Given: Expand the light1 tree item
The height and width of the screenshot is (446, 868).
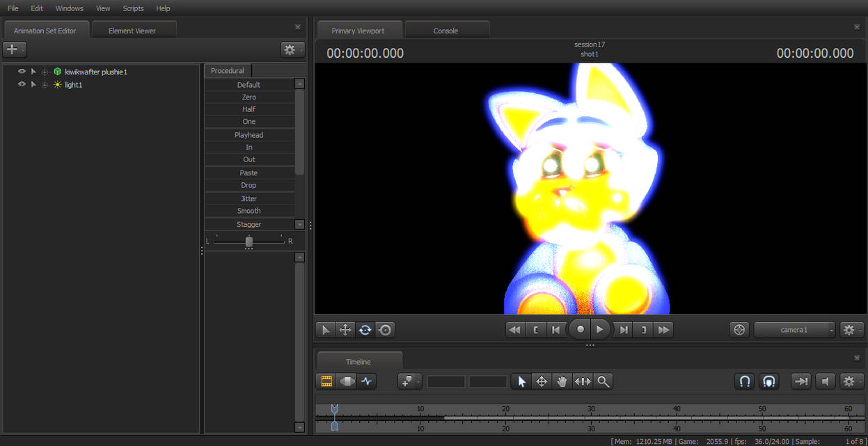Looking at the screenshot, I should (x=33, y=84).
